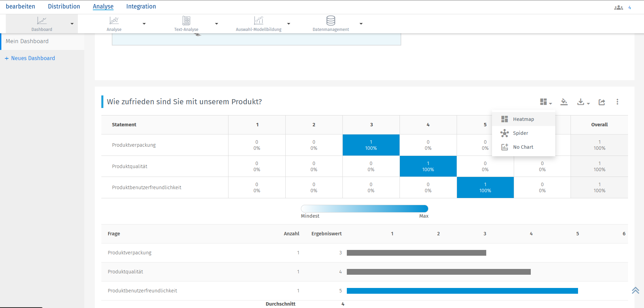Click the Text-Analyse toolbar icon
The height and width of the screenshot is (308, 644).
(x=186, y=21)
